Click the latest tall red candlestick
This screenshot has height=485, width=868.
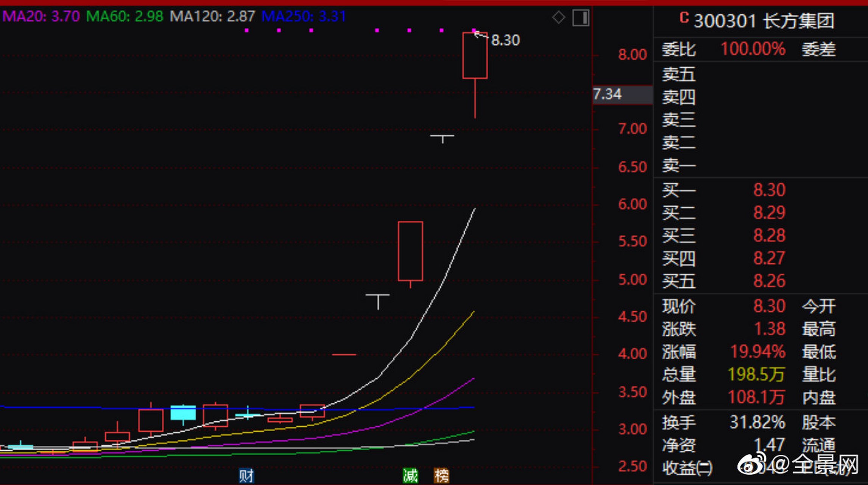coord(475,56)
